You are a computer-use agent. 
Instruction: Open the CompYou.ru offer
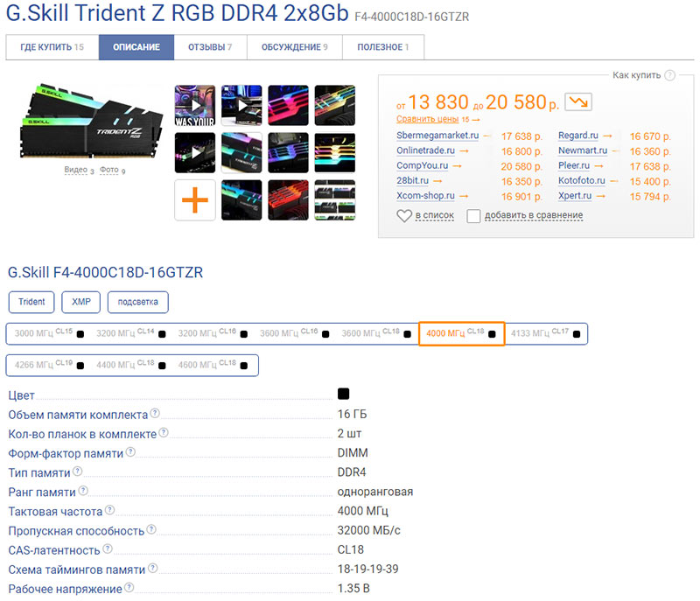point(423,165)
